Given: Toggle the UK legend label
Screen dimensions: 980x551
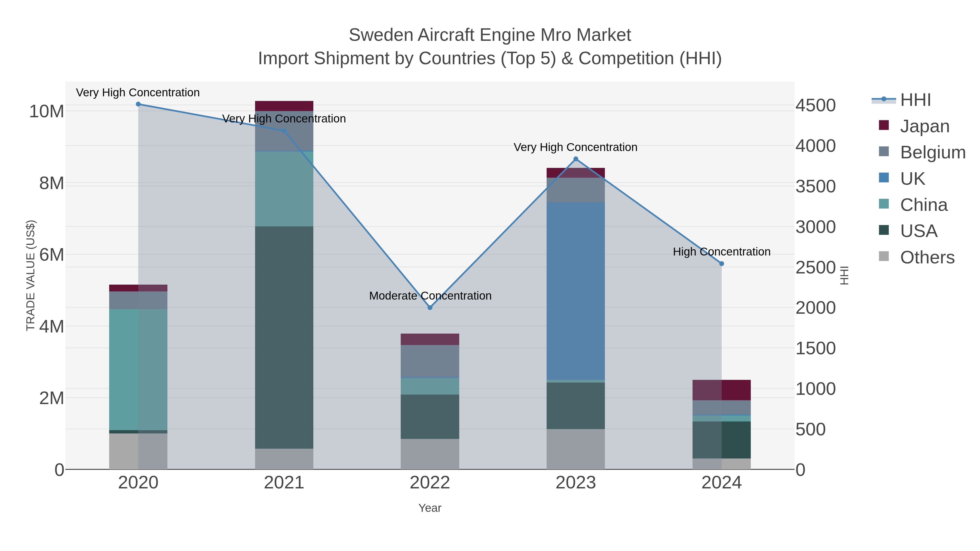Looking at the screenshot, I should 913,178.
